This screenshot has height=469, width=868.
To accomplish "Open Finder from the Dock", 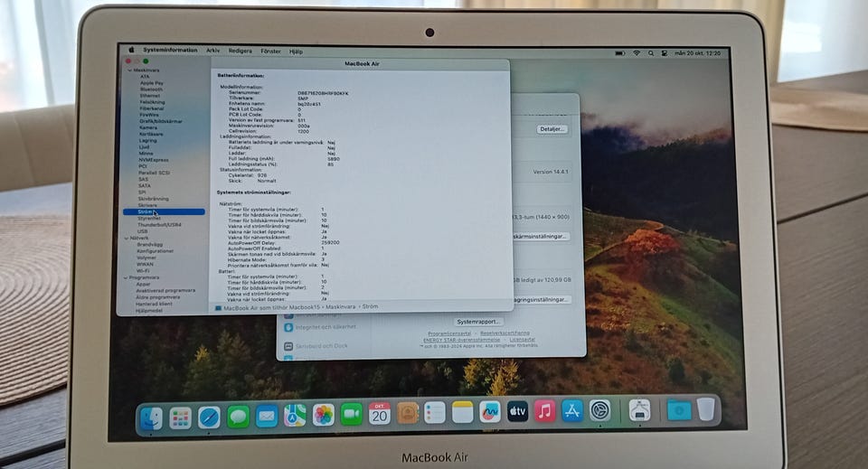I will [x=151, y=417].
